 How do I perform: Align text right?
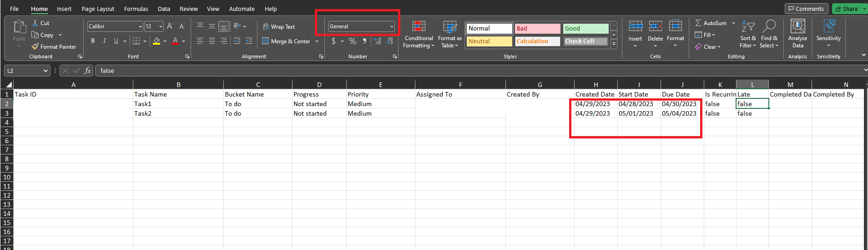tap(224, 41)
